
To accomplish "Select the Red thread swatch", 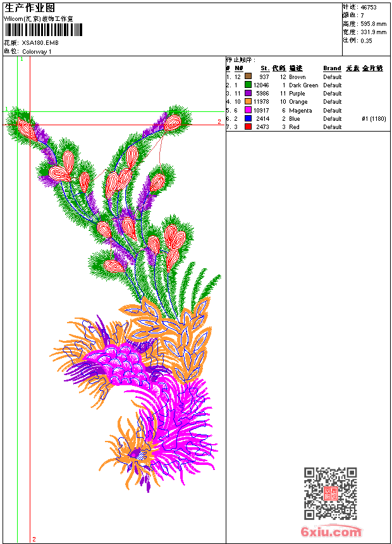I will coord(248,127).
